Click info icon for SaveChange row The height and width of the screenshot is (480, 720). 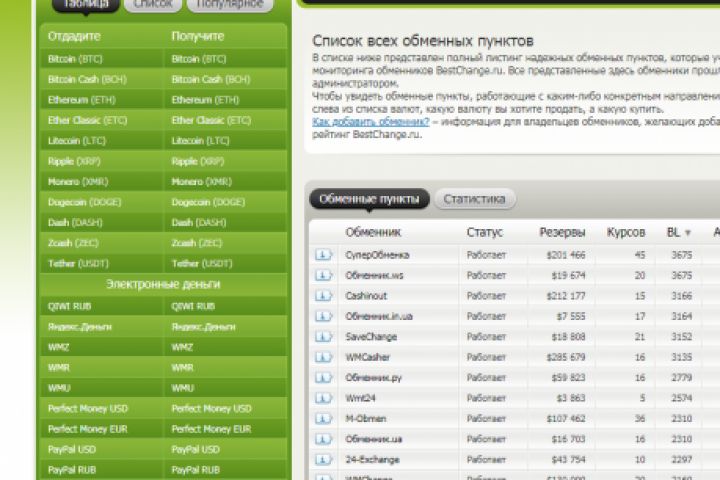(x=323, y=337)
